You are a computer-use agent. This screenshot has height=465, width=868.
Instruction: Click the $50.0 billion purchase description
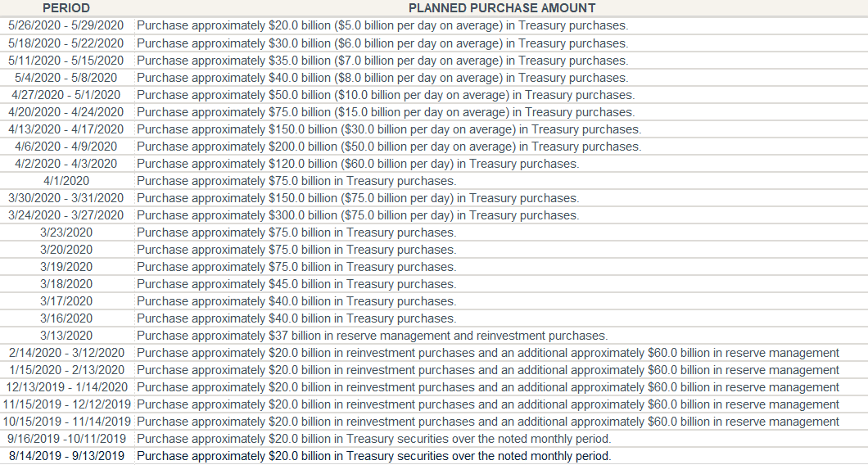click(386, 95)
